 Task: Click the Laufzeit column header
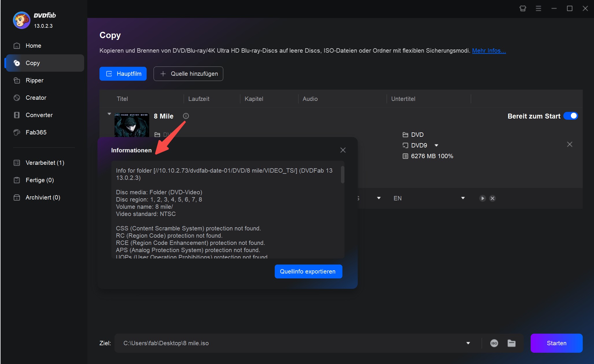[199, 99]
